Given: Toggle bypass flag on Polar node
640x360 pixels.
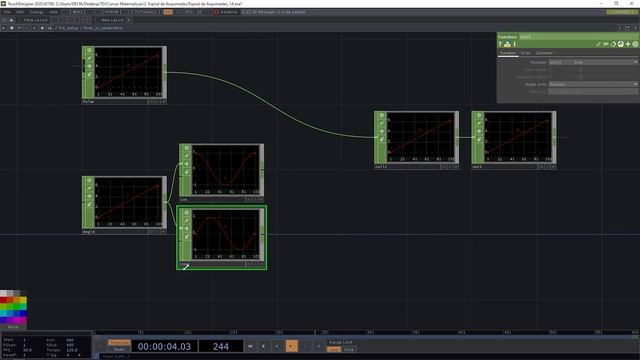Looking at the screenshot, I should pyautogui.click(x=89, y=58).
